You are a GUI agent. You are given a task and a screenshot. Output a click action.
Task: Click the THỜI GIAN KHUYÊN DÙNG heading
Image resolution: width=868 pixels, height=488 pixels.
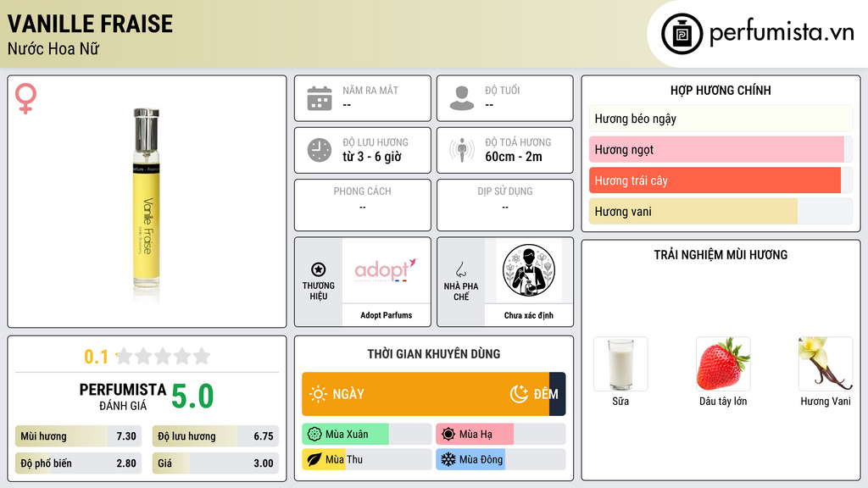point(434,353)
